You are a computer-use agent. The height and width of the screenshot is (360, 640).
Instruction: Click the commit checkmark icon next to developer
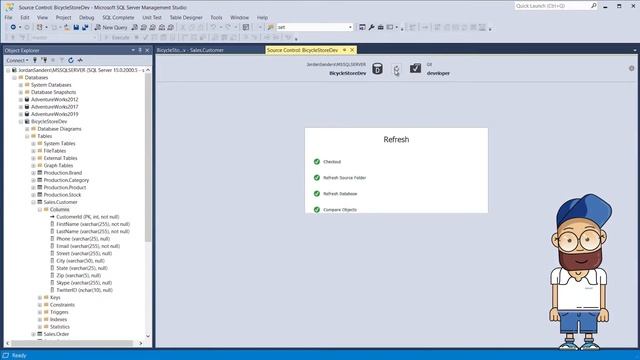click(416, 68)
